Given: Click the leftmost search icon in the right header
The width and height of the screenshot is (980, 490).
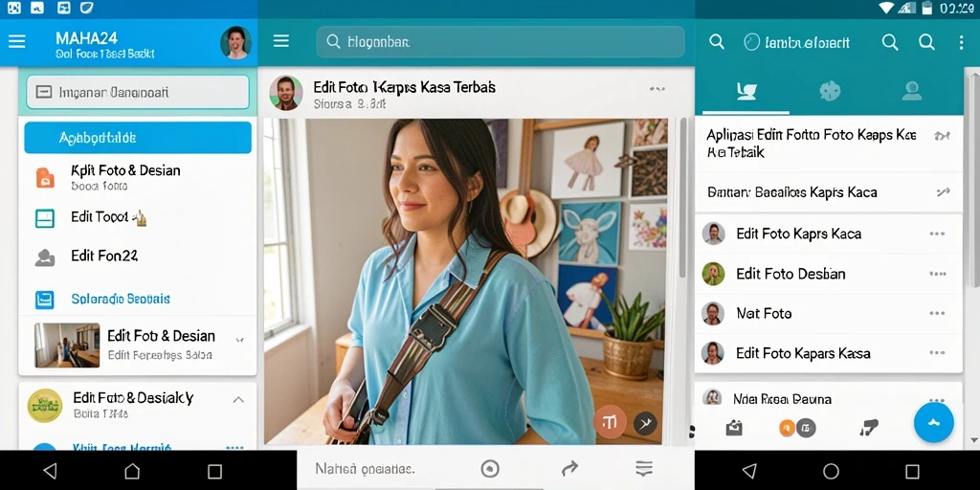Looking at the screenshot, I should click(717, 42).
